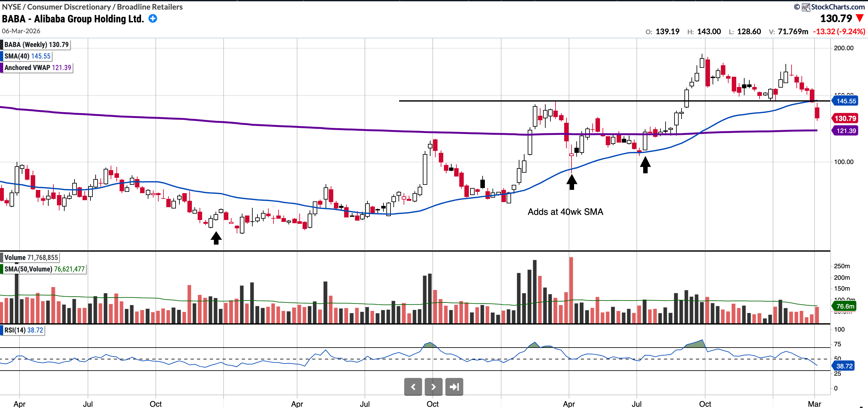Select the Anchored VWAP legend label
868x408 pixels.
pyautogui.click(x=37, y=67)
